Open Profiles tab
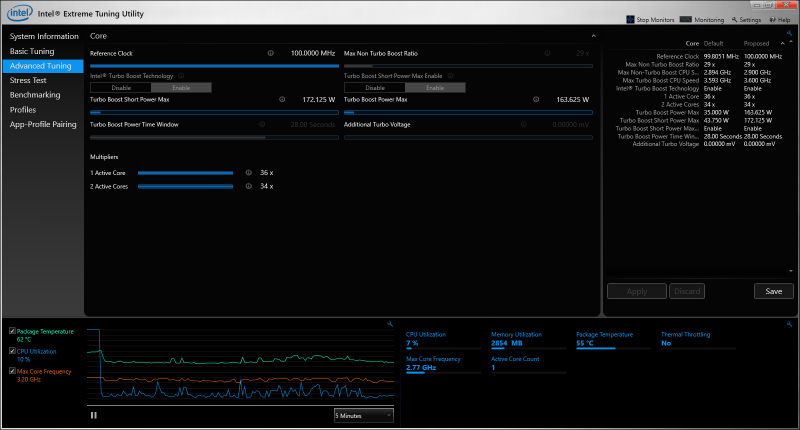The height and width of the screenshot is (430, 800). click(23, 110)
